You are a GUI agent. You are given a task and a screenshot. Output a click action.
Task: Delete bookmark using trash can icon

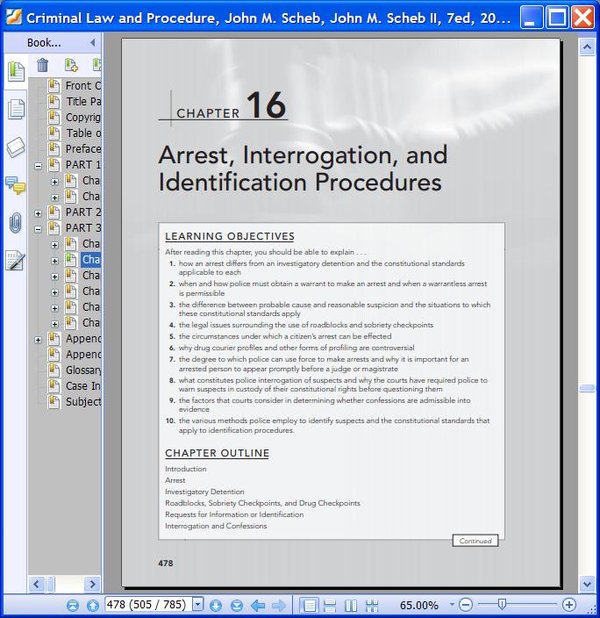43,65
